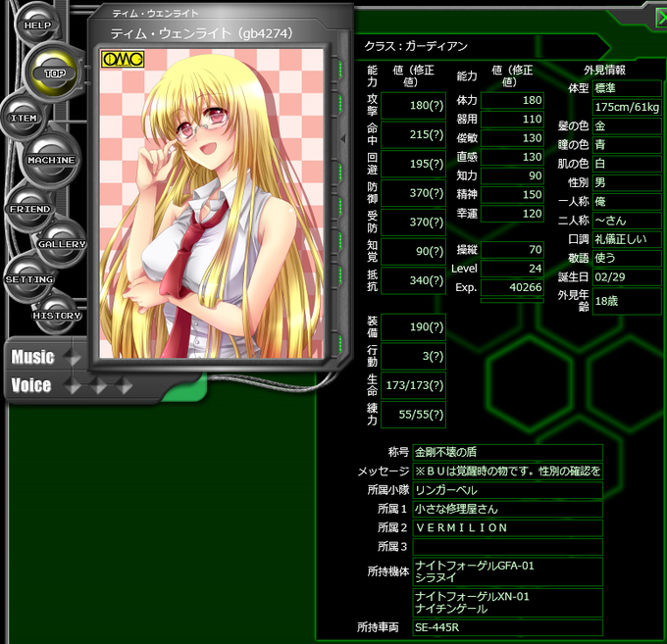Click the 攻撃 value 180(?)
The image size is (667, 644).
click(413, 106)
